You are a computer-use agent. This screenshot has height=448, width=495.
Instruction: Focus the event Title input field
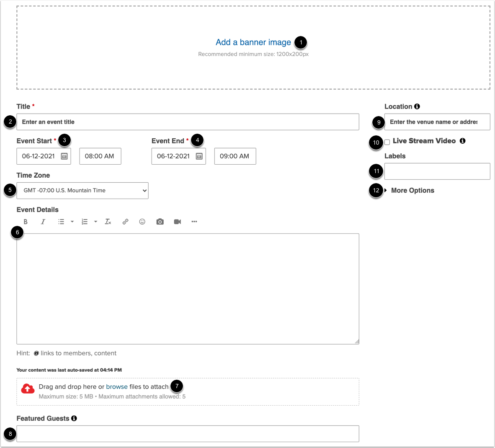(188, 122)
